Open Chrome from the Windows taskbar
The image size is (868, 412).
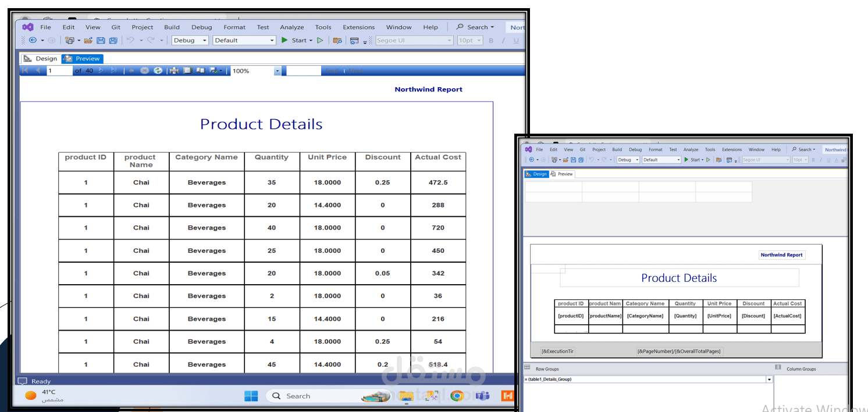457,396
